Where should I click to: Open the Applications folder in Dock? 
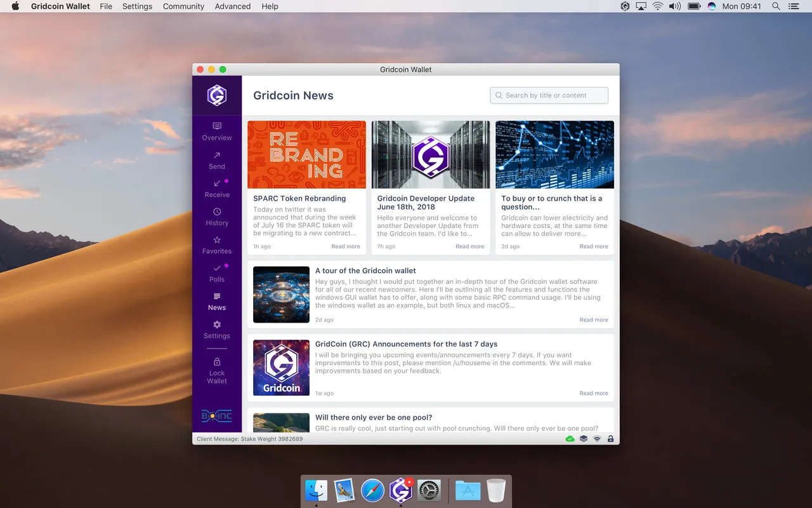tap(468, 490)
